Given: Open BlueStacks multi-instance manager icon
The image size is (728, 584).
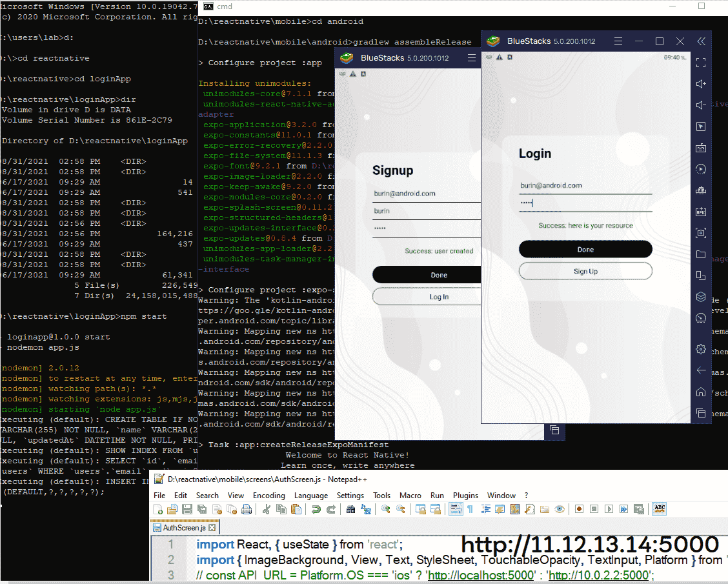Looking at the screenshot, I should pos(701,297).
